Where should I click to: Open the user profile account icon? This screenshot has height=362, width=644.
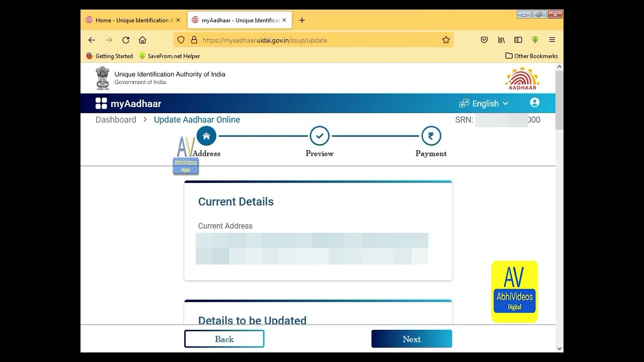[534, 103]
